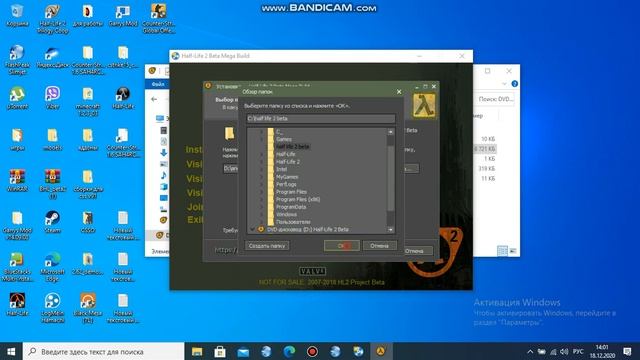Expand the ProgramData folder node
The image size is (640, 360).
(262, 207)
